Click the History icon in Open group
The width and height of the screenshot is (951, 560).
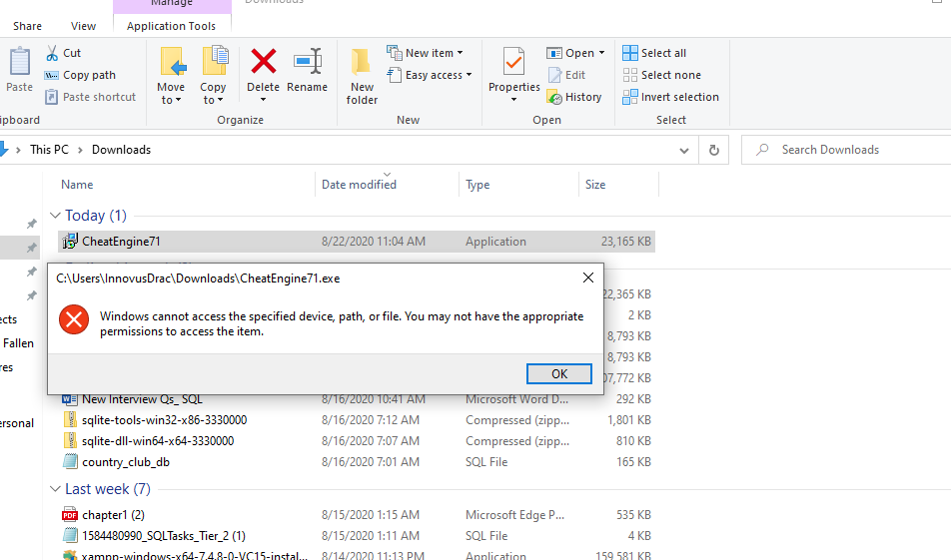coord(556,97)
